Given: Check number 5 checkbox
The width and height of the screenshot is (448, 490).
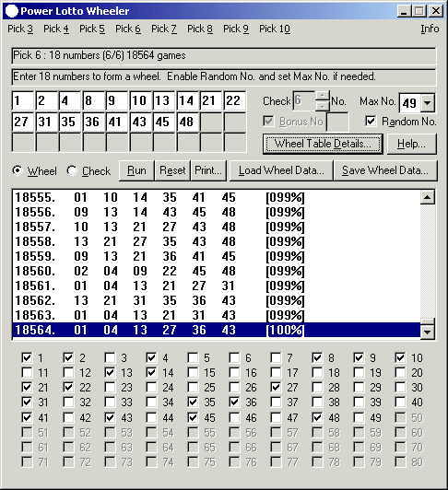Looking at the screenshot, I should [x=193, y=357].
